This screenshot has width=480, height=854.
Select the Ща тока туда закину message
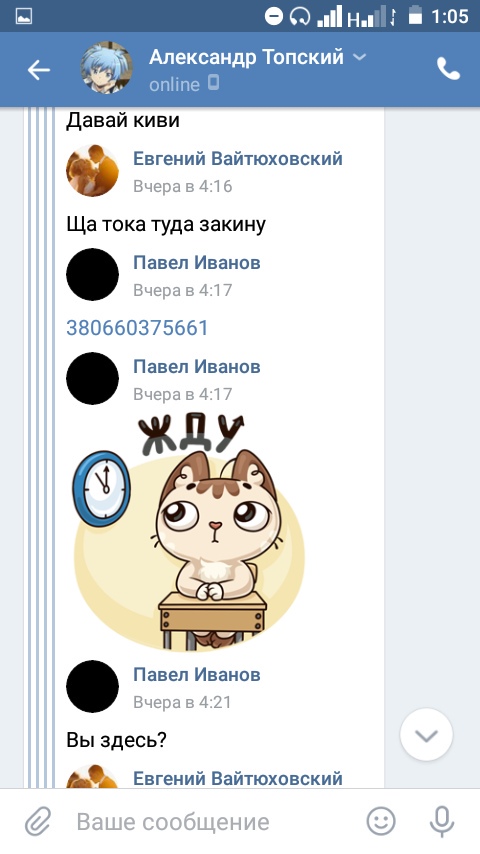click(x=166, y=224)
